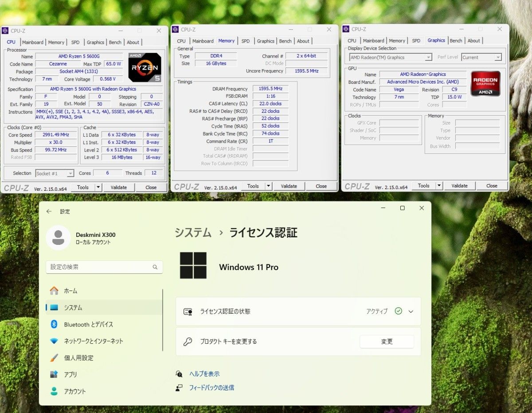Click the 16 GBytes memory size value
Image resolution: width=532 pixels, height=413 pixels.
coord(216,63)
